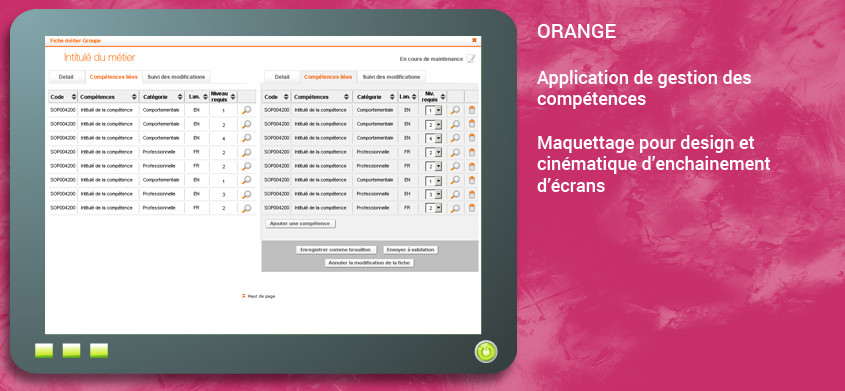This screenshot has width=845, height=391.
Task: Click Envoyer à validation button
Action: tap(411, 250)
